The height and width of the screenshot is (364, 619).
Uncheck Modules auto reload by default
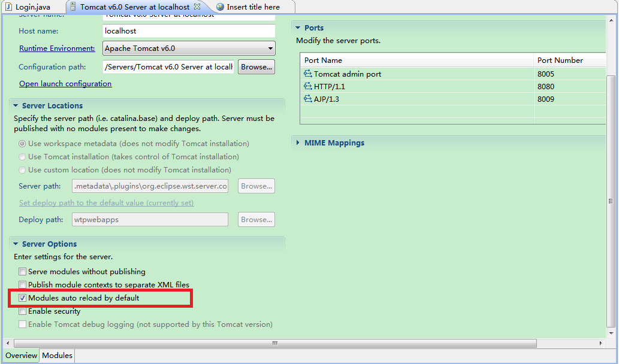coord(23,298)
